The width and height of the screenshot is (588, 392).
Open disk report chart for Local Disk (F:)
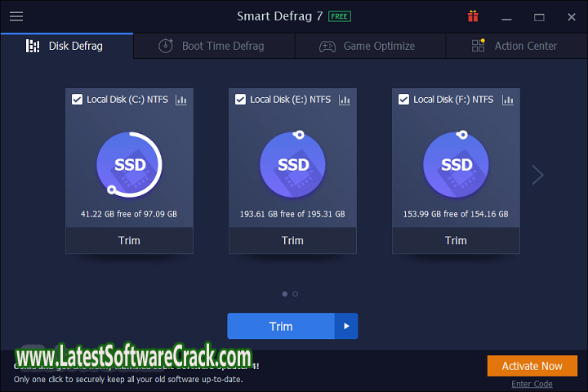(508, 100)
